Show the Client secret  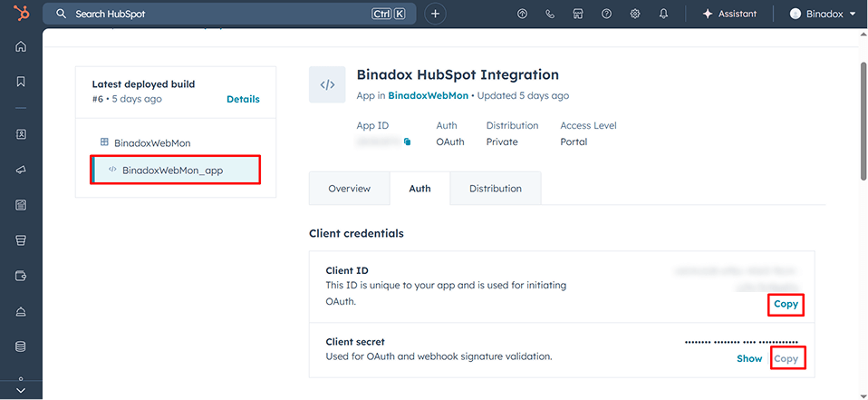click(x=749, y=358)
